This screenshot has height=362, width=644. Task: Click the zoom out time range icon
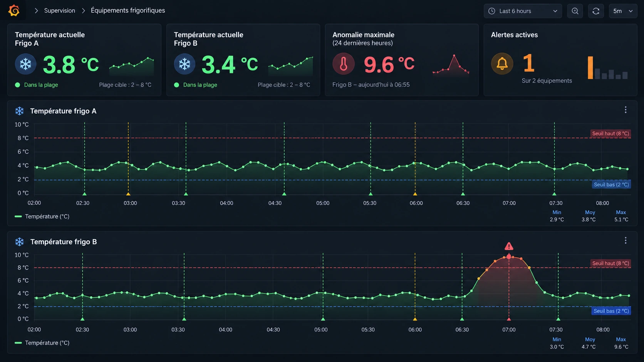[x=575, y=11]
